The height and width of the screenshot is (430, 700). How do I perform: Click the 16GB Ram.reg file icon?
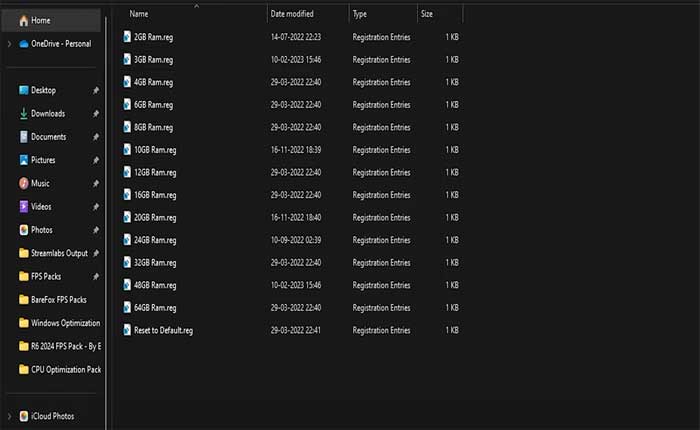tap(127, 195)
